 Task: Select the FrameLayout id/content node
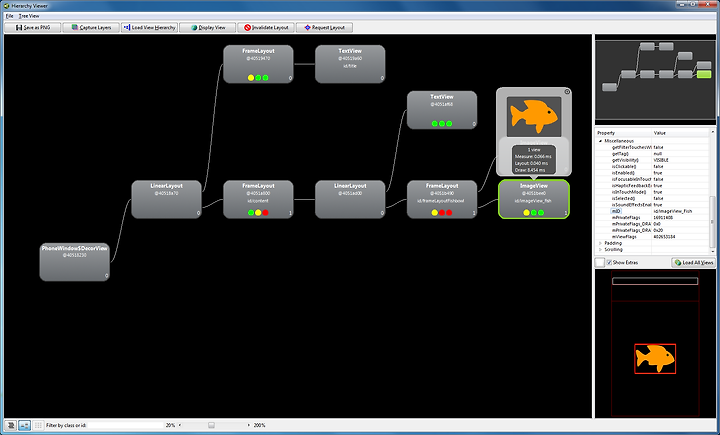tap(258, 199)
